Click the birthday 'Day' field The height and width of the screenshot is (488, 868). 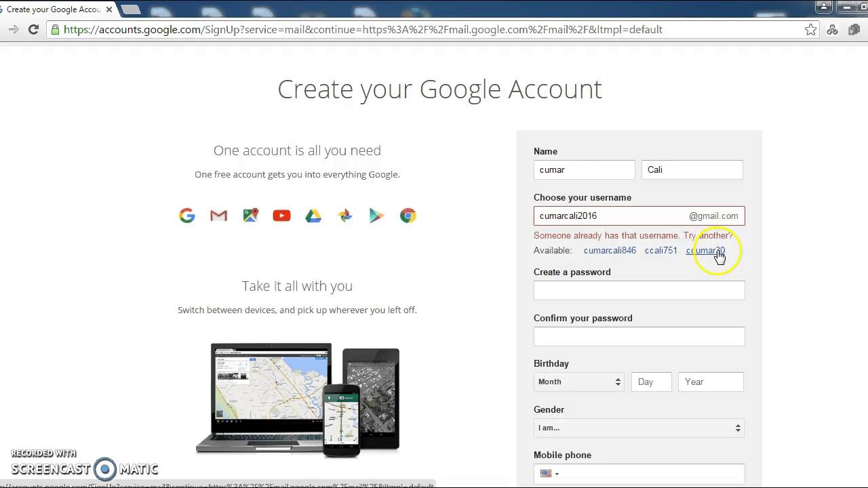[652, 382]
